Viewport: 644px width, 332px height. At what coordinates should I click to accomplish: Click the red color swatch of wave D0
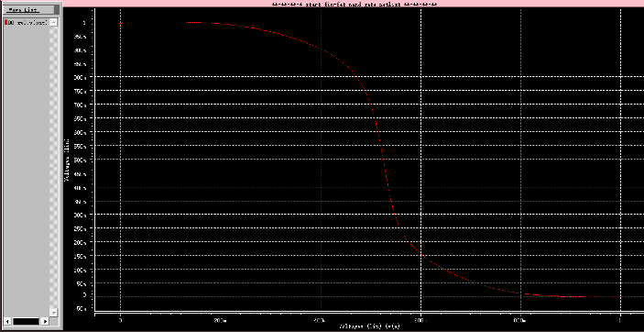click(5, 23)
